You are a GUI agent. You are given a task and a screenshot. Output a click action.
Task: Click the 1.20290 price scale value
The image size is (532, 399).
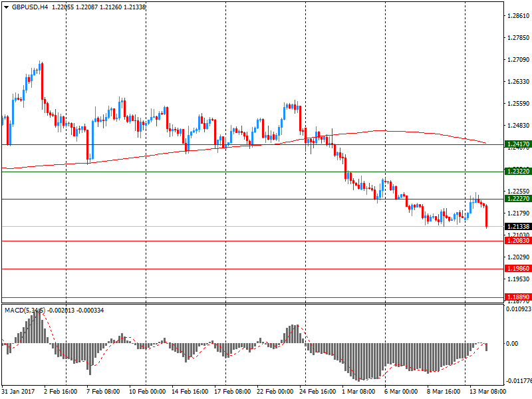[x=518, y=257]
